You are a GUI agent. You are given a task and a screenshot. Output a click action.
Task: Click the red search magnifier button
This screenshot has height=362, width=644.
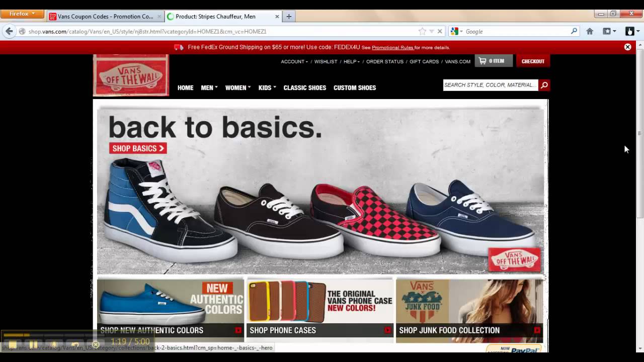544,85
